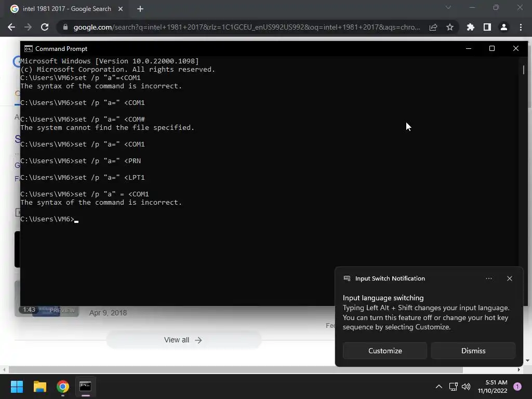Open notification center badge
The height and width of the screenshot is (399, 532).
517,387
